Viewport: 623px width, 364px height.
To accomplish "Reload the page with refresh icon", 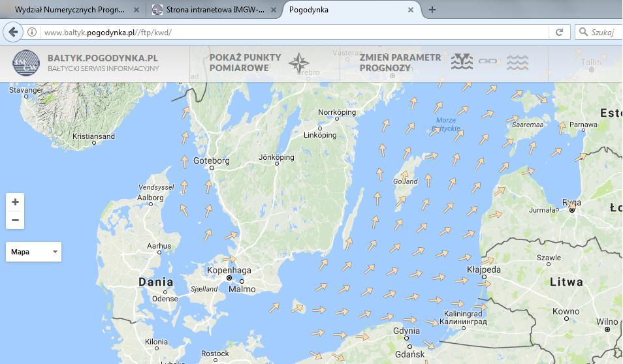I will [x=560, y=32].
